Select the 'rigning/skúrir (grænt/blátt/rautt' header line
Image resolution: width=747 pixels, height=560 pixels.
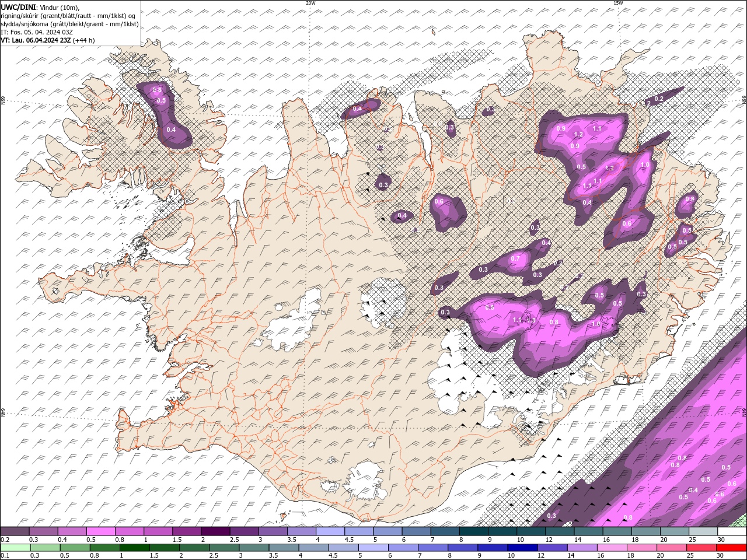(69, 15)
